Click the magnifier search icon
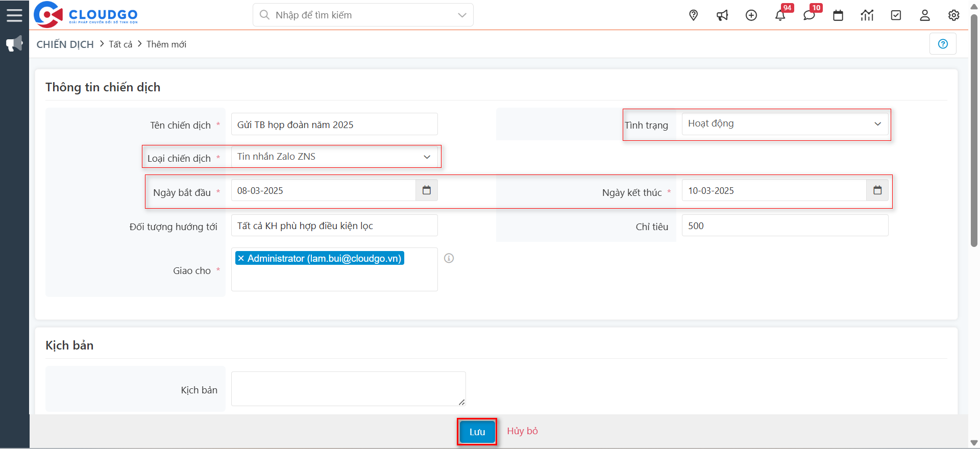 (x=264, y=15)
